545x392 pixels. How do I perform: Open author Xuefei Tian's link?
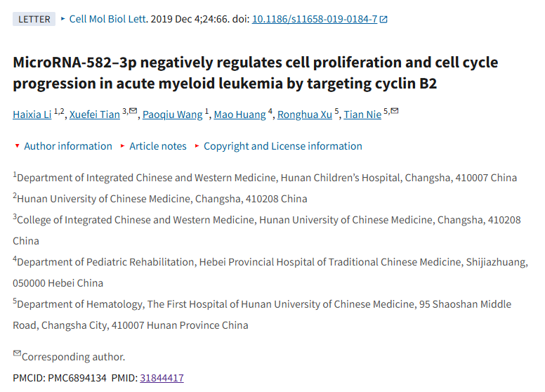(x=95, y=115)
